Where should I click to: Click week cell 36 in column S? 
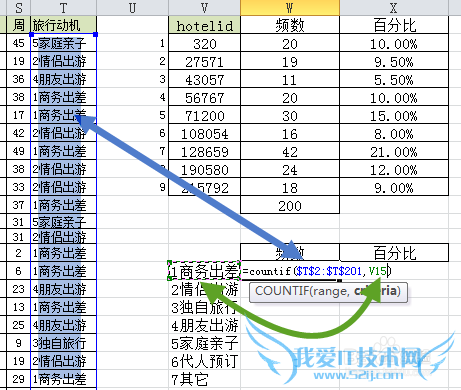18,79
